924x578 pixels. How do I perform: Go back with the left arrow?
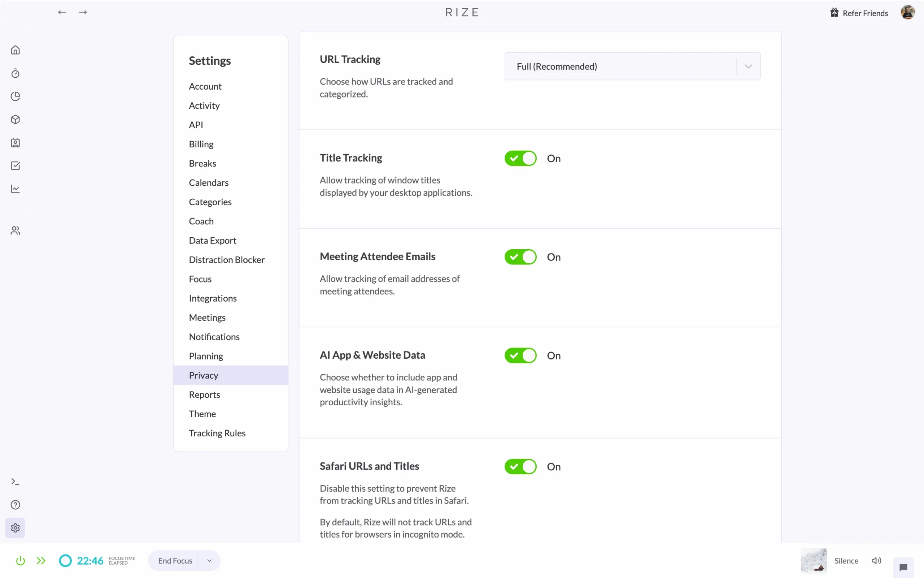[x=62, y=12]
